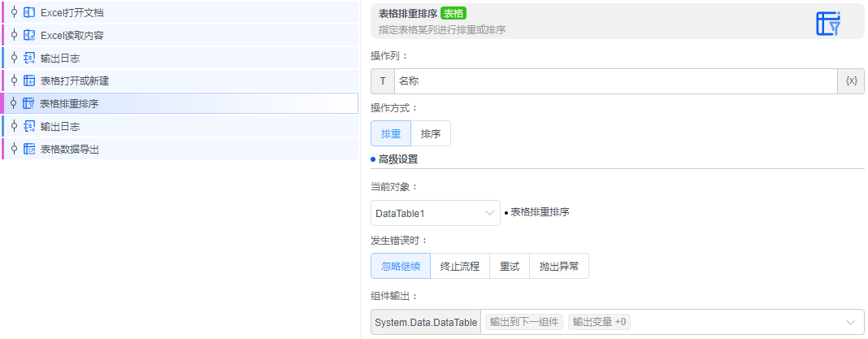Click the 表格排重排序 label beside DataTable1
Image resolution: width=868 pixels, height=339 pixels.
[540, 212]
